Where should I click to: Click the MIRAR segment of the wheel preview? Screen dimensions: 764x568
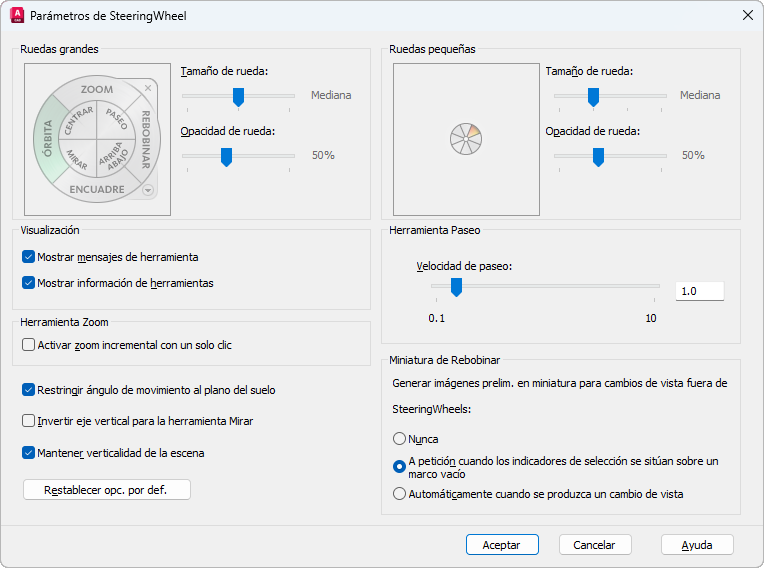(77, 159)
